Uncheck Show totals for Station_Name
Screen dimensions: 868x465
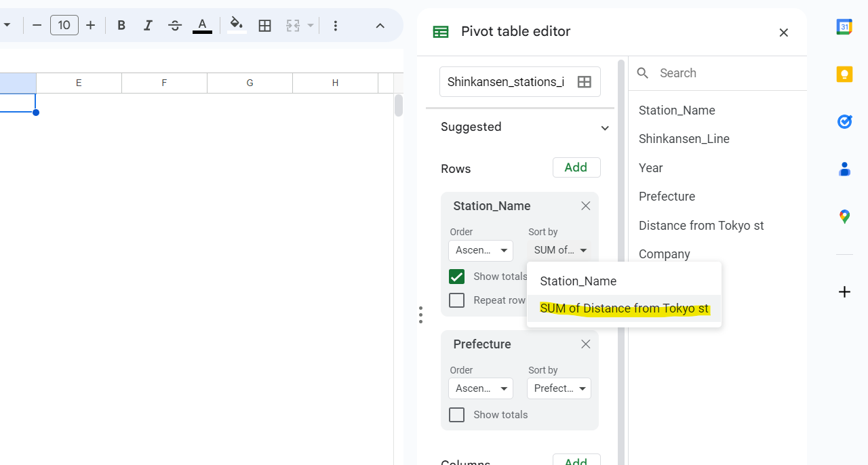[x=457, y=277]
